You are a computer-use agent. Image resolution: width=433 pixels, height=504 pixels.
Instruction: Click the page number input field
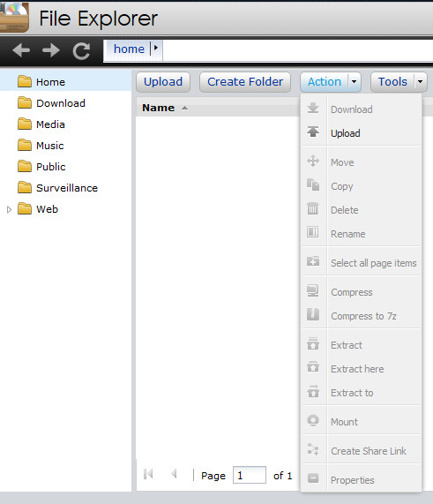click(x=250, y=475)
